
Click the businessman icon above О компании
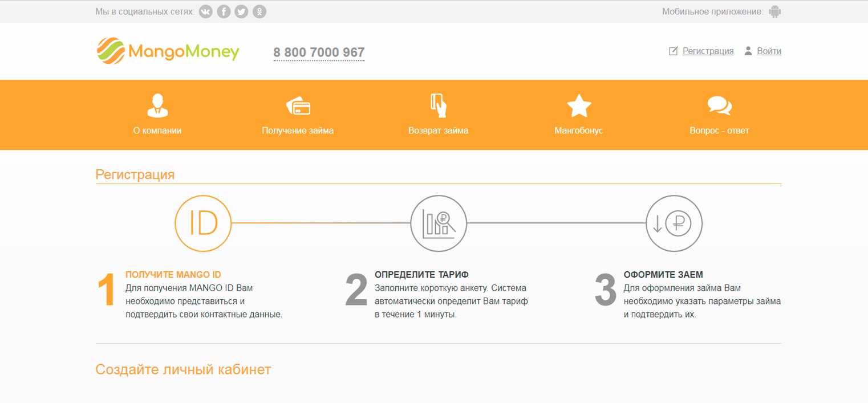pyautogui.click(x=157, y=105)
